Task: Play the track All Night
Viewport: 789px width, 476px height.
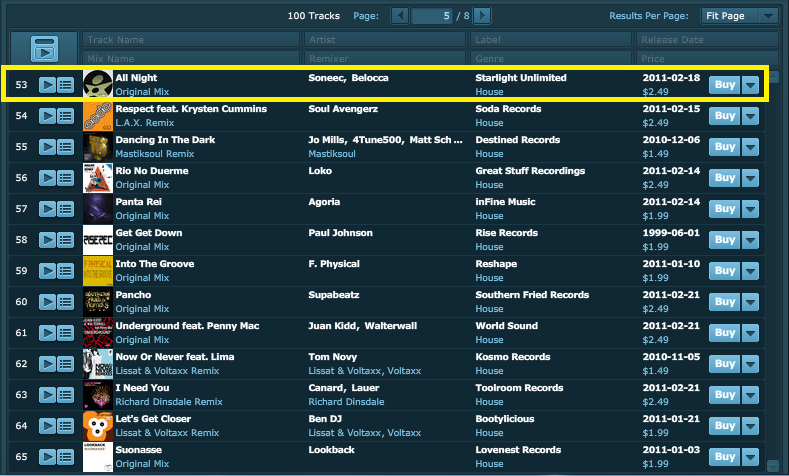Action: click(47, 85)
